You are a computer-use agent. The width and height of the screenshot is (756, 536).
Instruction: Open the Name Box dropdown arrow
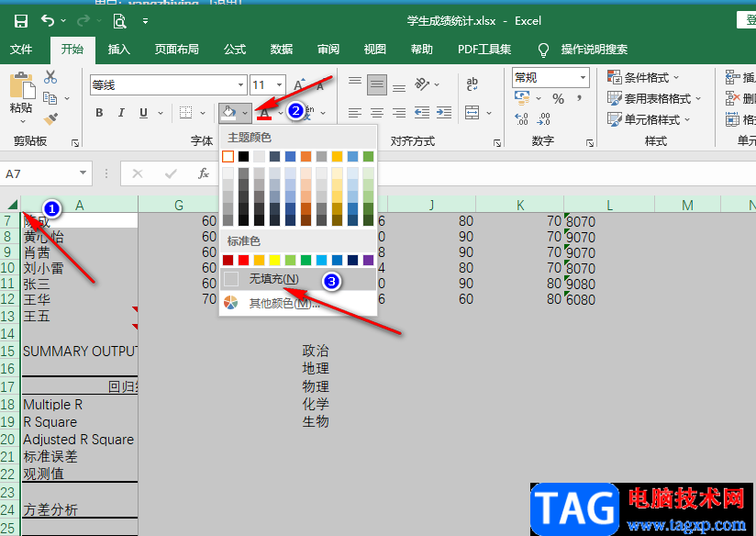[83, 173]
